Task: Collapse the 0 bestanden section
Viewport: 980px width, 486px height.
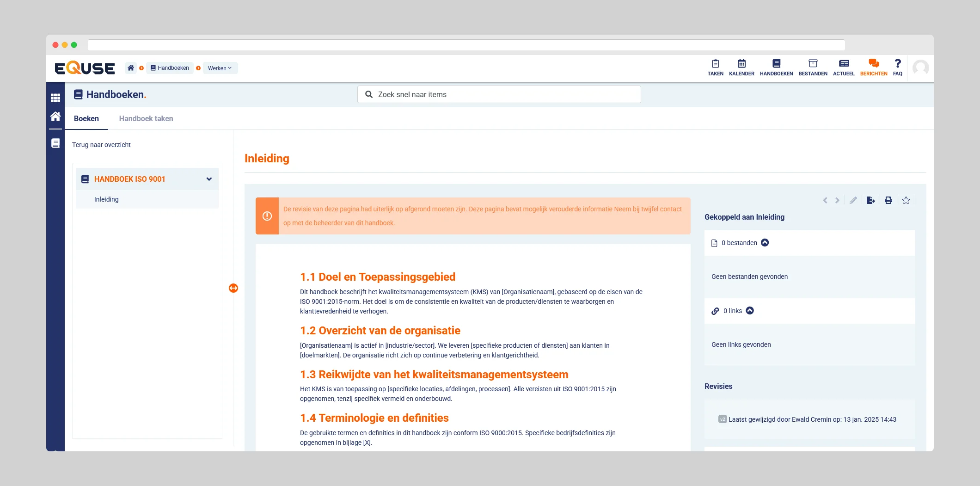Action: pos(765,243)
